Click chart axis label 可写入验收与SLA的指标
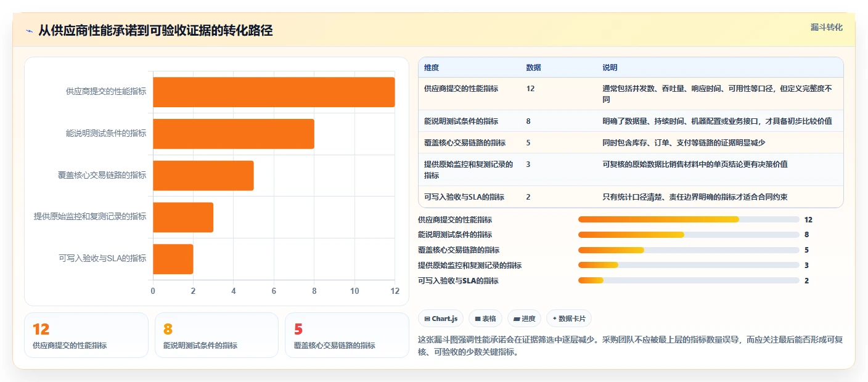 102,259
